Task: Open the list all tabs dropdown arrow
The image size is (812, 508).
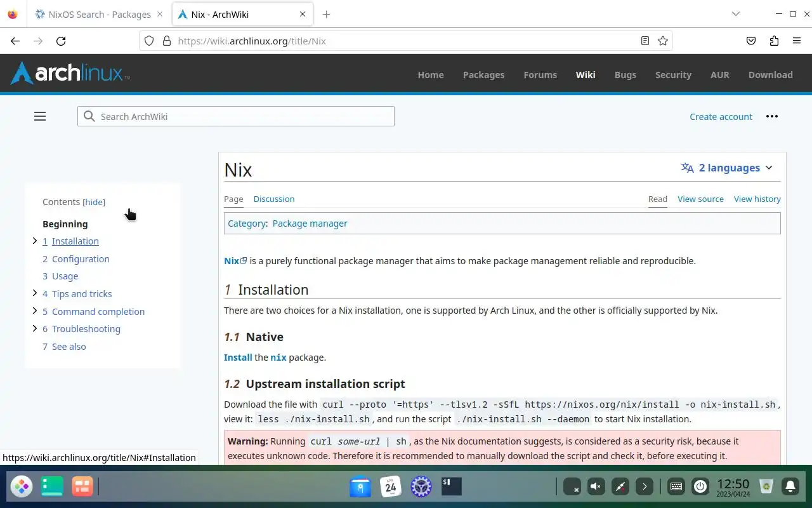Action: point(736,14)
